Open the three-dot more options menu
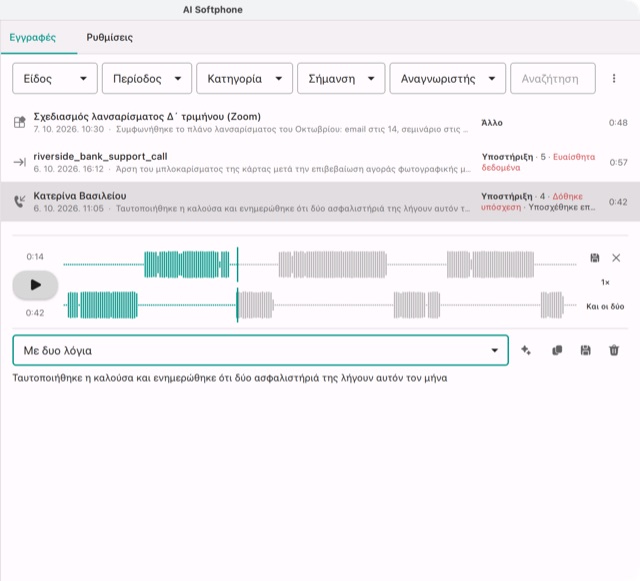Screen dimensions: 640x581 614,78
